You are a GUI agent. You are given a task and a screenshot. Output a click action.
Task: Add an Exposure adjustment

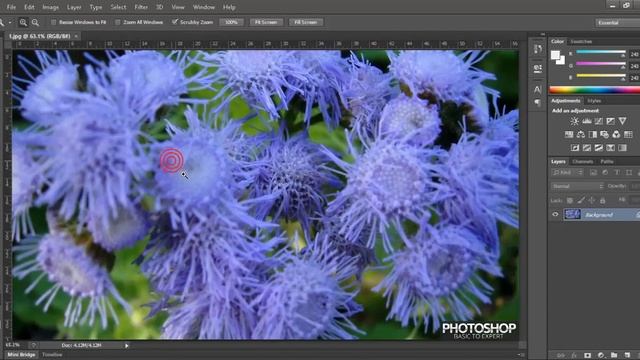(x=610, y=121)
